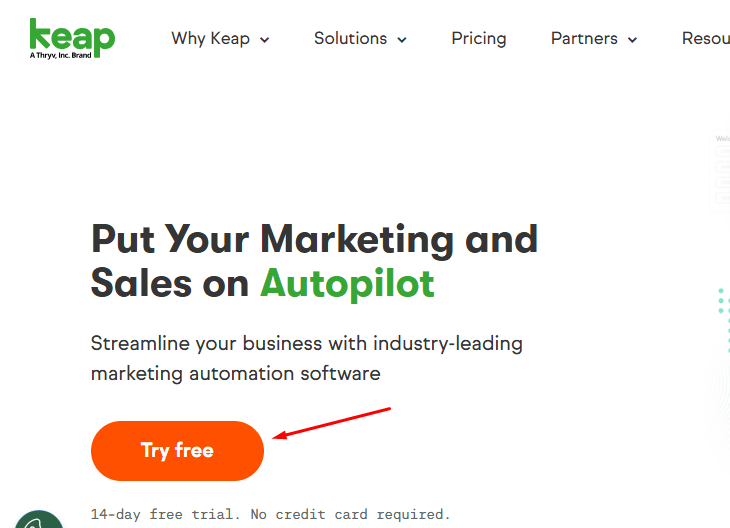730x528 pixels.
Task: Click the Keap logo
Action: click(x=72, y=36)
